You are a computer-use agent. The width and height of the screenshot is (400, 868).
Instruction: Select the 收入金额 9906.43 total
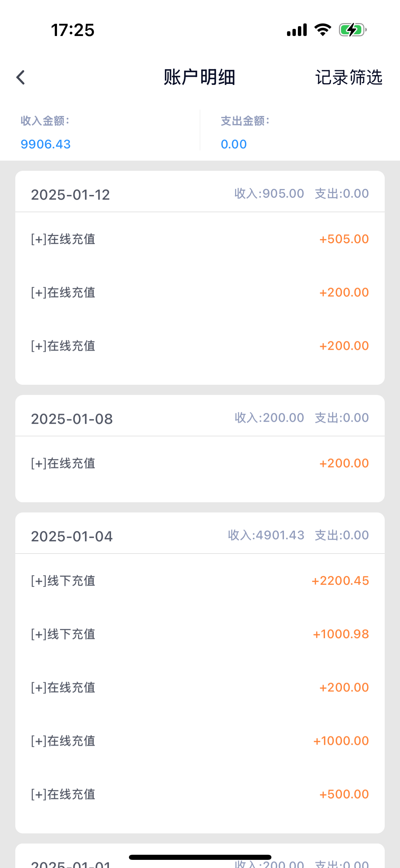46,144
